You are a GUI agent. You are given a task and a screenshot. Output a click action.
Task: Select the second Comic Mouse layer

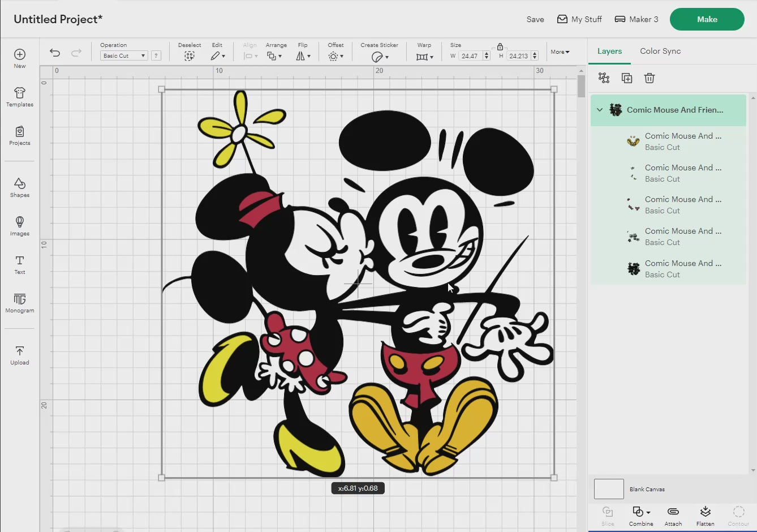pos(669,173)
